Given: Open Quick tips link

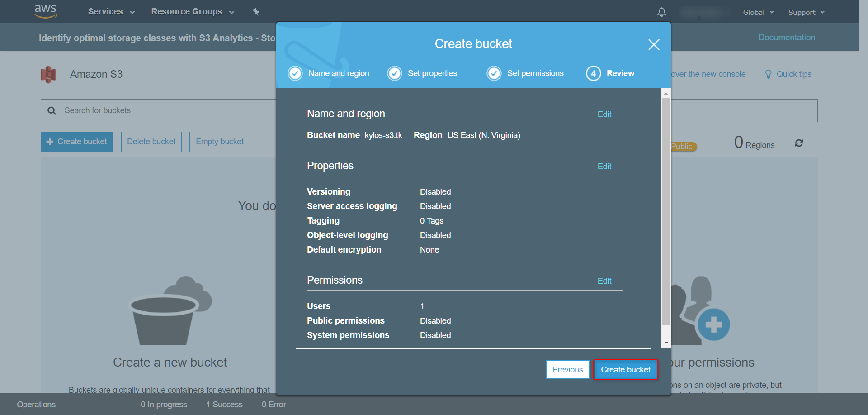Looking at the screenshot, I should [x=794, y=74].
